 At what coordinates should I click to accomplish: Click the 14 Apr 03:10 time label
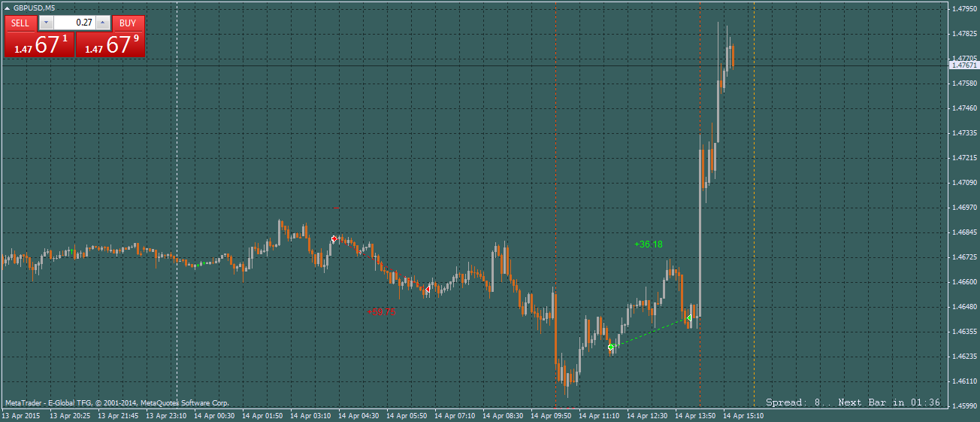click(310, 415)
